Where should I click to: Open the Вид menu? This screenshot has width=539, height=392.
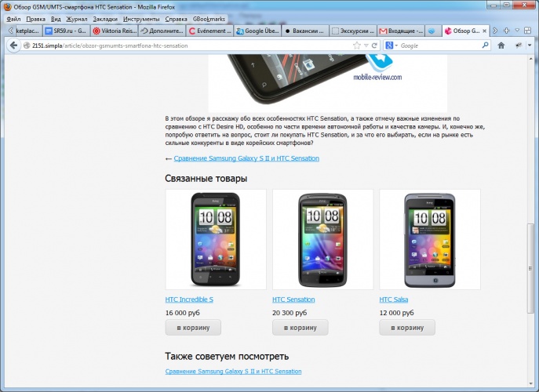coord(56,20)
